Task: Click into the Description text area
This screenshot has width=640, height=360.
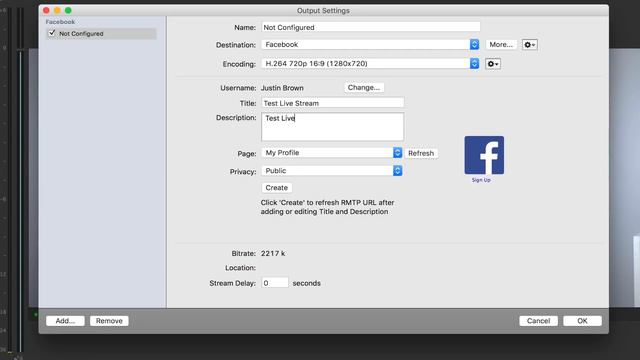Action: [332, 127]
